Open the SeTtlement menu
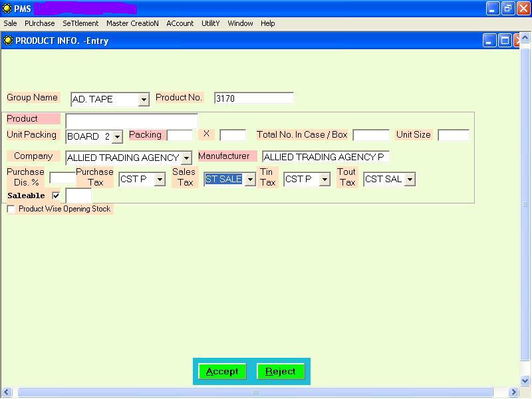Screen dimensions: 532x399 pyautogui.click(x=80, y=23)
